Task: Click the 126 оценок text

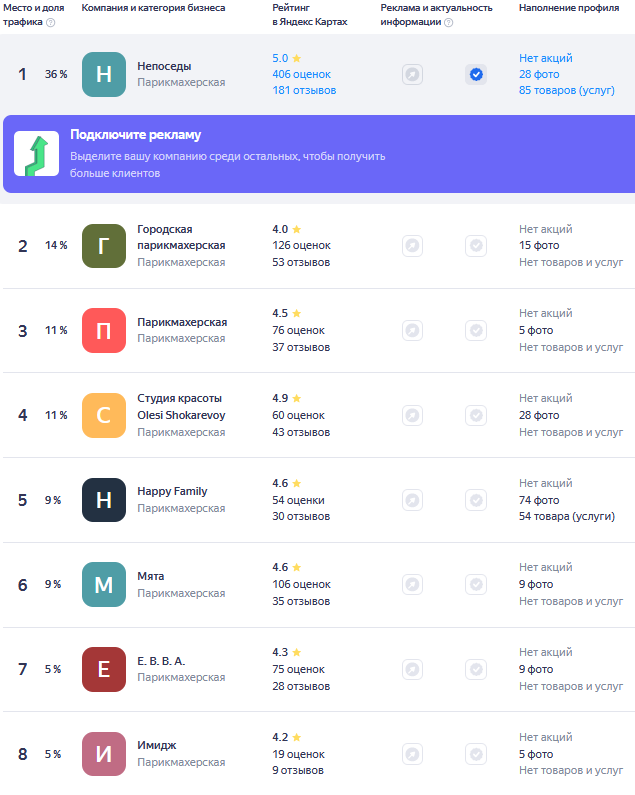Action: (301, 245)
